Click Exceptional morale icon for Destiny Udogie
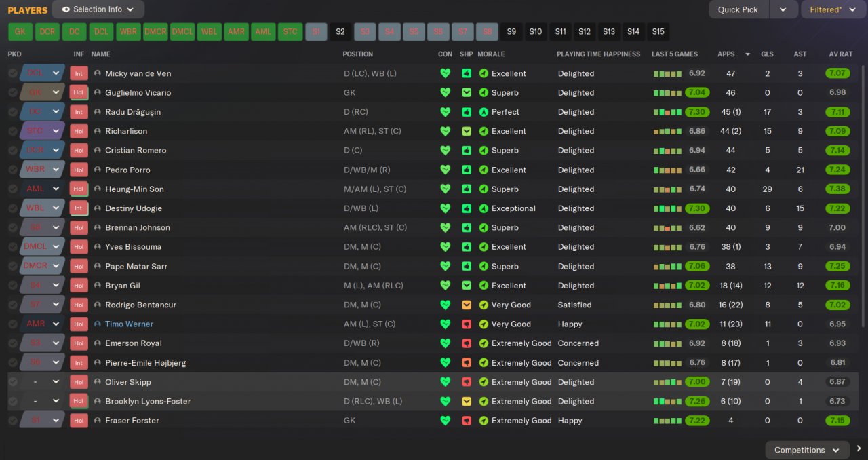The width and height of the screenshot is (868, 460). (x=484, y=208)
